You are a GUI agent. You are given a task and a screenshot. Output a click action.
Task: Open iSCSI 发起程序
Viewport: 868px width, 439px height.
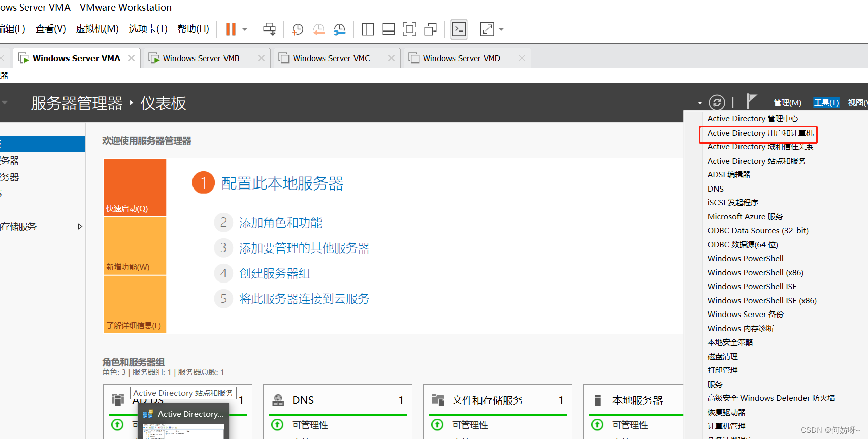pyautogui.click(x=733, y=203)
